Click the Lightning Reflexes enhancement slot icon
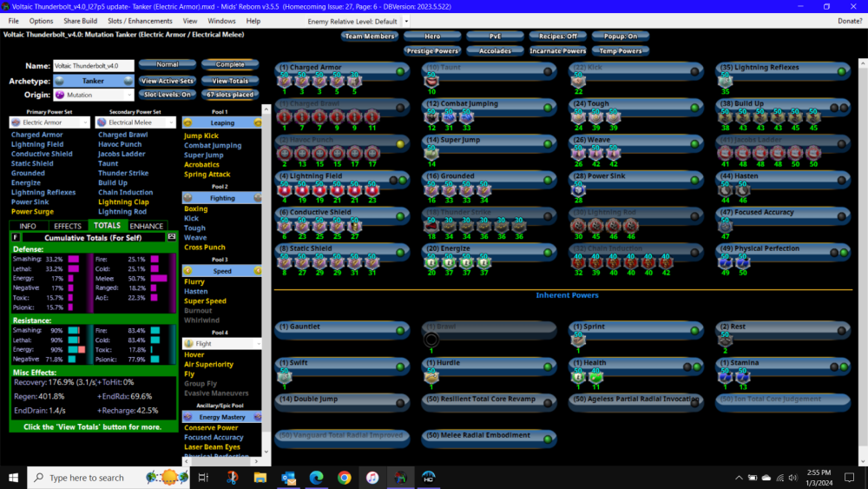868x489 pixels. point(726,80)
